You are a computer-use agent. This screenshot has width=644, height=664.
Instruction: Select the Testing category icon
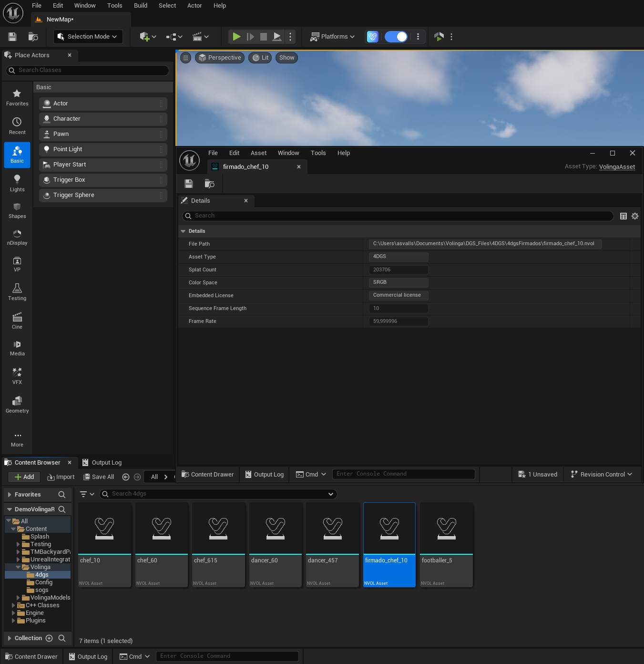point(17,292)
